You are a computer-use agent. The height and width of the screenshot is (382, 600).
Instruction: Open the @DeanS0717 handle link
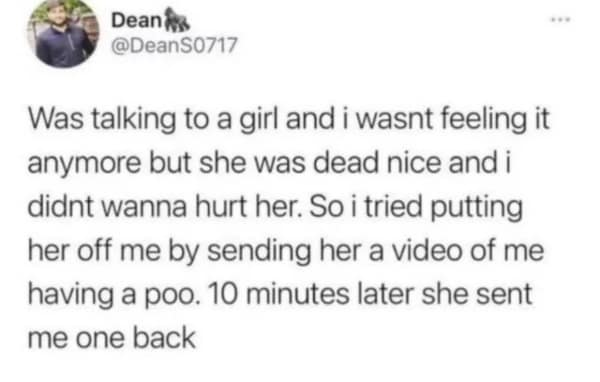[174, 46]
